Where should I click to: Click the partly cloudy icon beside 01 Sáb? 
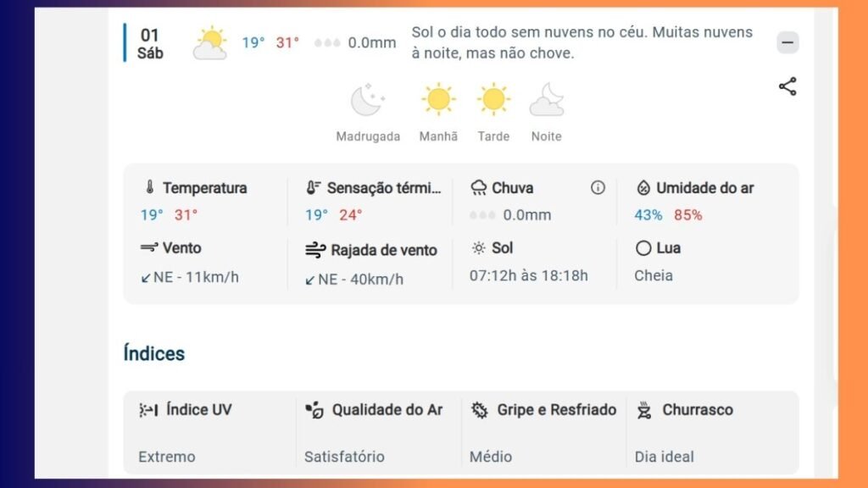tap(210, 42)
